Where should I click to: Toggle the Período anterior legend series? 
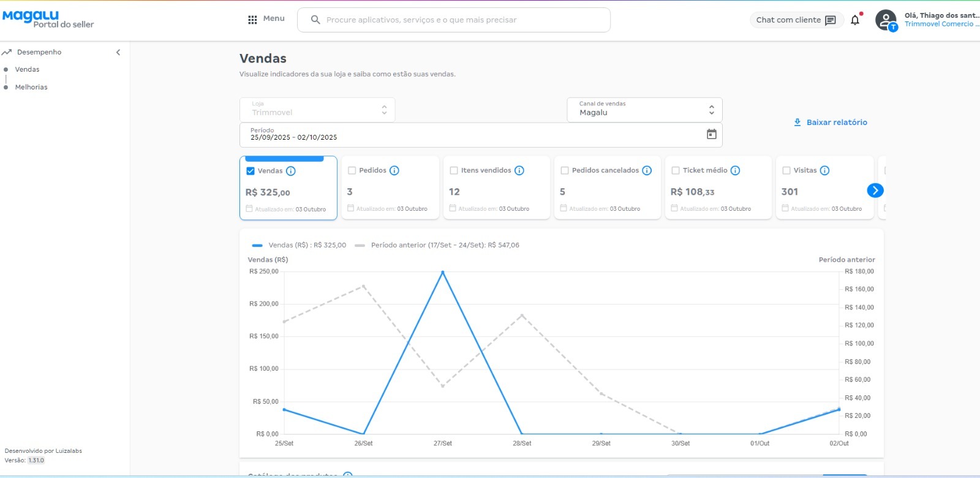click(x=437, y=245)
